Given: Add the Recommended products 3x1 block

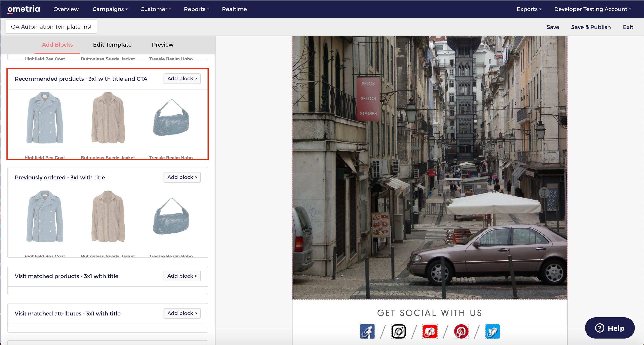Looking at the screenshot, I should (x=182, y=79).
